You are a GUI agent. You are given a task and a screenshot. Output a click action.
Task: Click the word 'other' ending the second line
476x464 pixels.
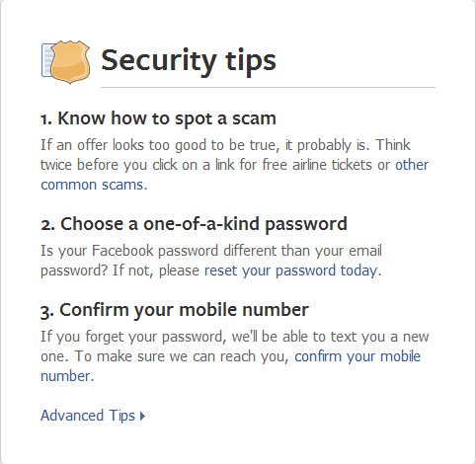(412, 165)
